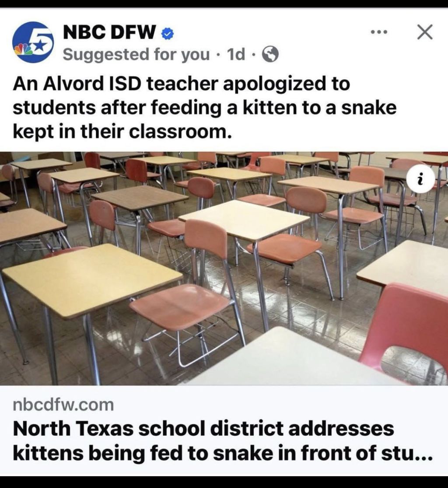
Task: Open the classroom desks photo
Action: tap(224, 268)
